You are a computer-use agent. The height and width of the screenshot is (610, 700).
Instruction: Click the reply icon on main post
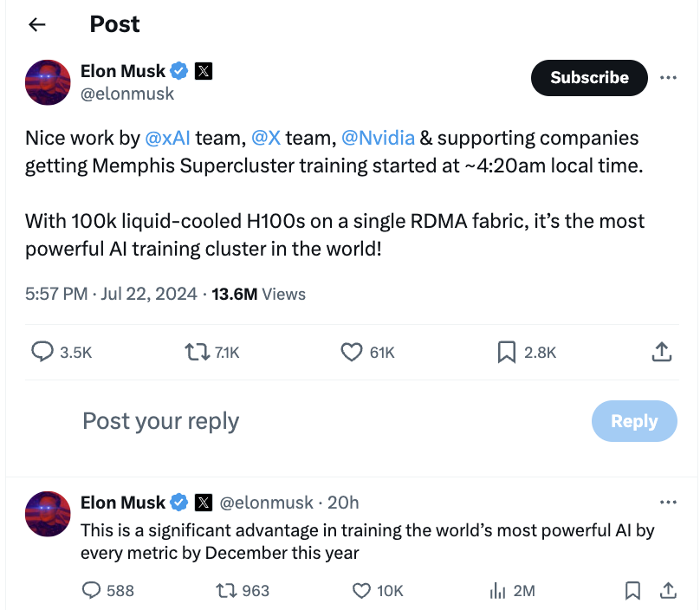(x=42, y=352)
